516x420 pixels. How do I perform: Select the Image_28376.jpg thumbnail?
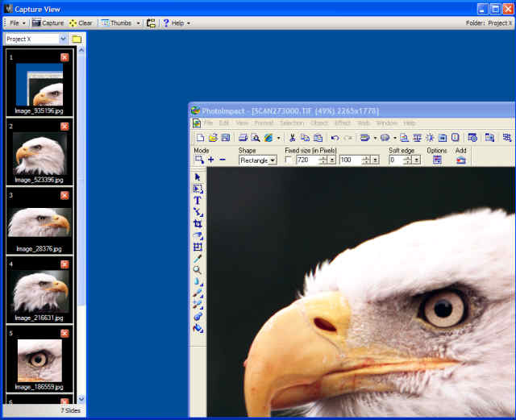coord(40,222)
